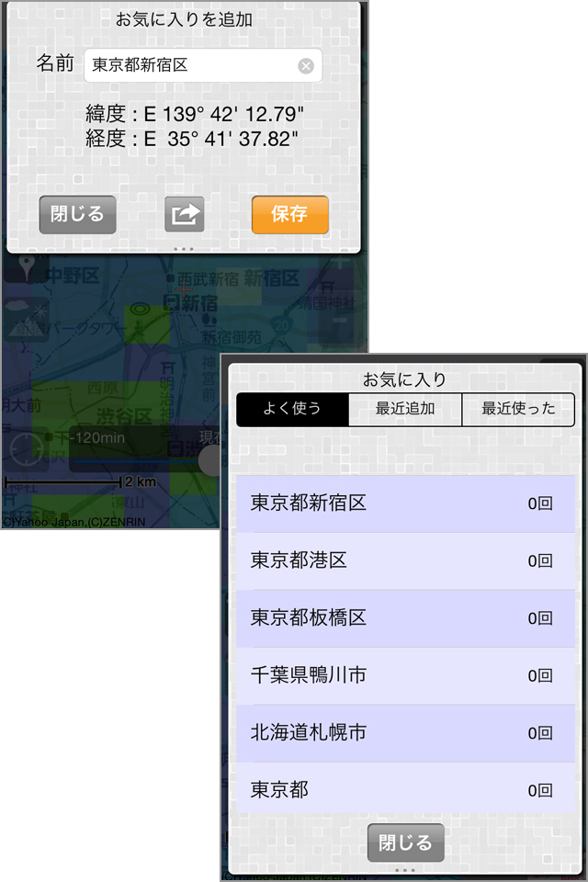Screen dimensions: 588x882
Task: Close the add-favorite dialog with 閉じる
Action: [x=77, y=214]
